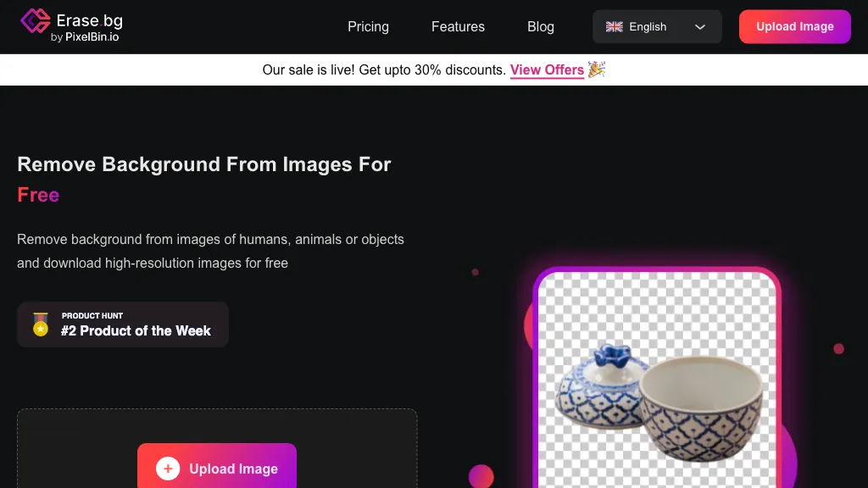The height and width of the screenshot is (488, 868).
Task: Open the Pricing page
Action: pyautogui.click(x=368, y=26)
